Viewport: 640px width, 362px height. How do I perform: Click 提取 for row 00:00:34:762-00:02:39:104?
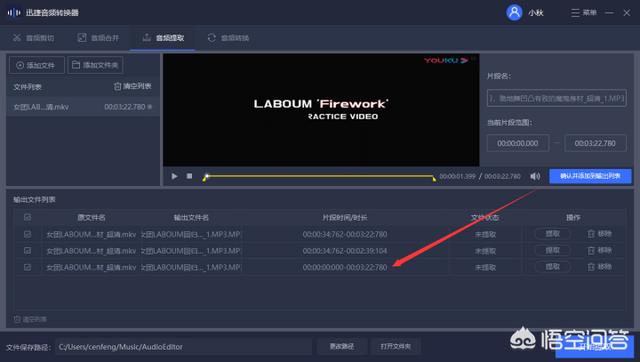point(553,250)
